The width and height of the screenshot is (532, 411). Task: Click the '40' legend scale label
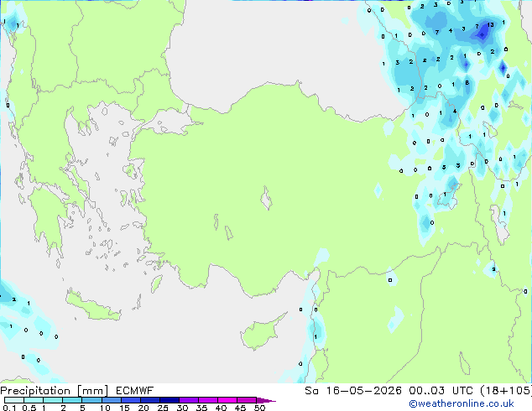(221, 408)
